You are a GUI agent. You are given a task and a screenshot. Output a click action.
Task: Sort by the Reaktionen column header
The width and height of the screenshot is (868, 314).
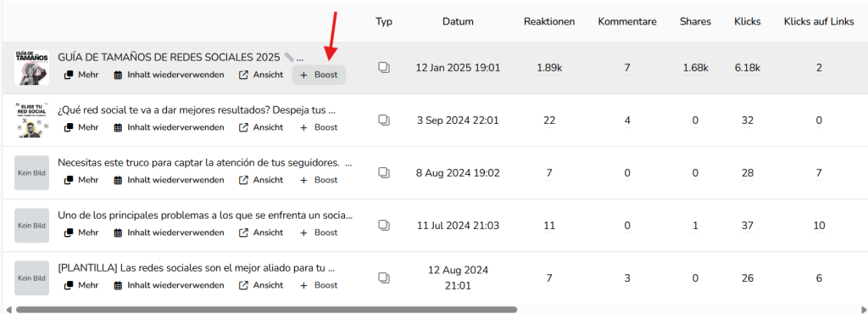(x=549, y=22)
